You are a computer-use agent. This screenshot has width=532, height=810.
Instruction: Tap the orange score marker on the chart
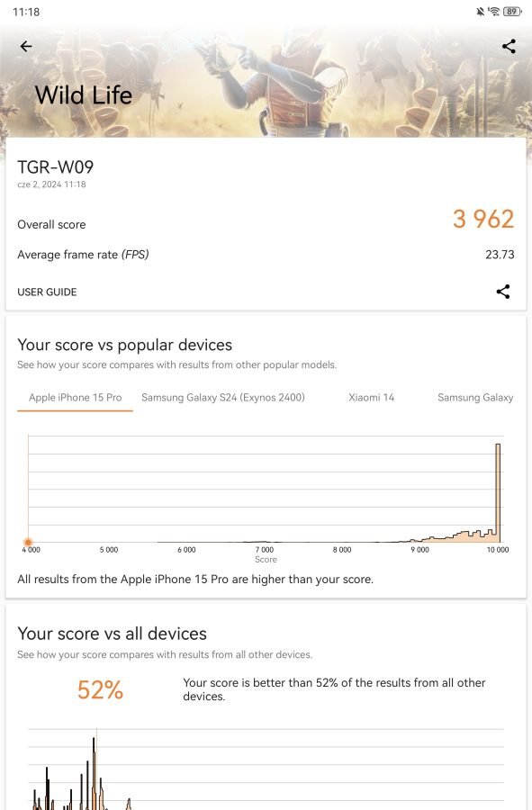point(28,542)
